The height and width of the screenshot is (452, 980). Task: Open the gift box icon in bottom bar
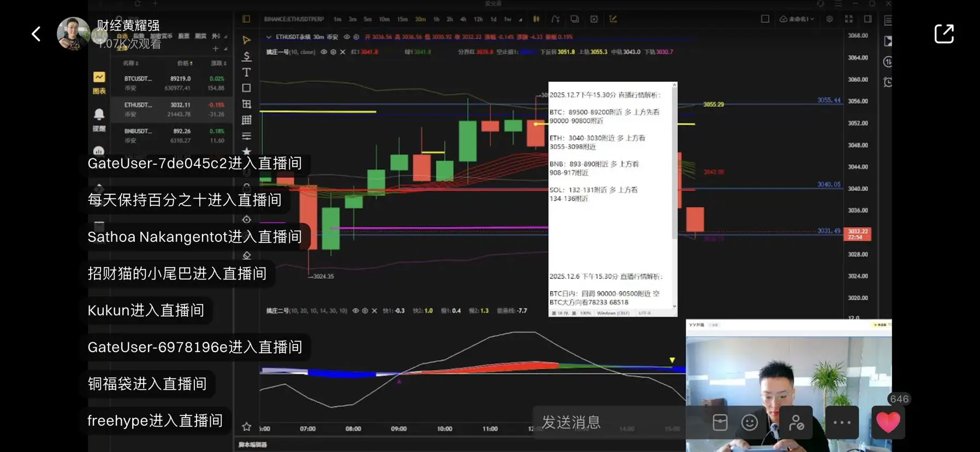[720, 423]
